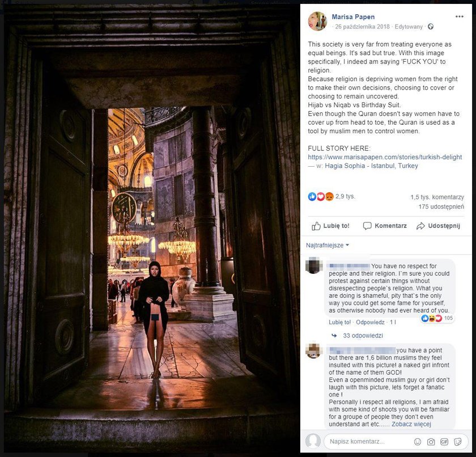Expand the Najtrafniejsze comment sorting dropdown
476x457 pixels.
328,245
